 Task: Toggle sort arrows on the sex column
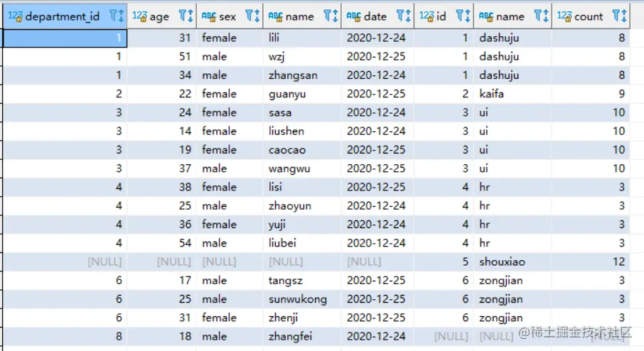click(257, 16)
